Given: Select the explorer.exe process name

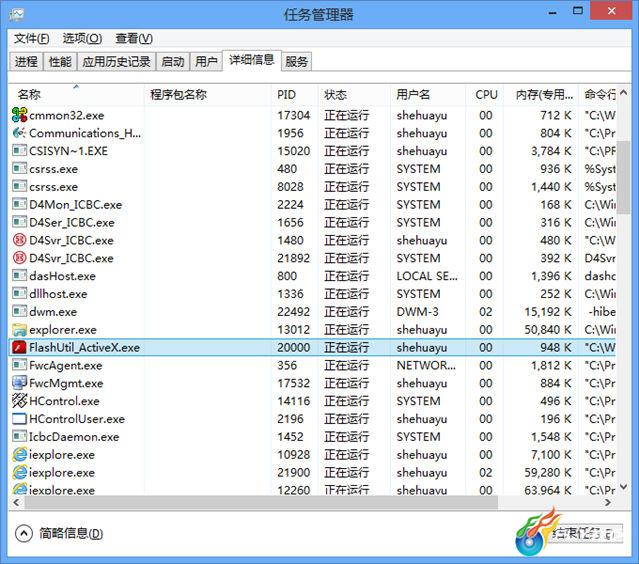Looking at the screenshot, I should [x=63, y=329].
